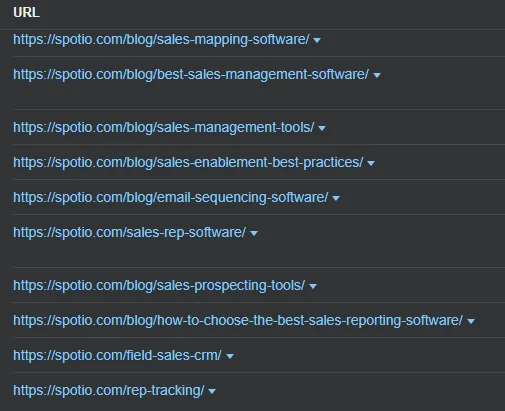Viewport: 505px width, 411px height.
Task: Open the sales-enablement-best-practices URL link
Action: coord(188,162)
